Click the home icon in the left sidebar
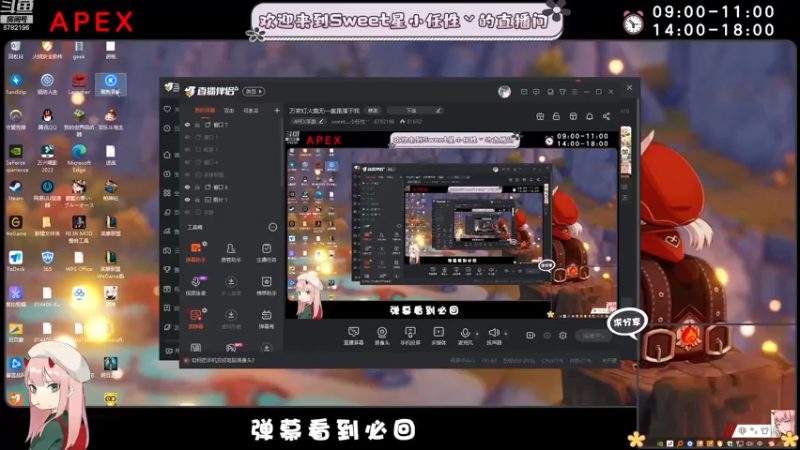800x450 pixels. [167, 155]
